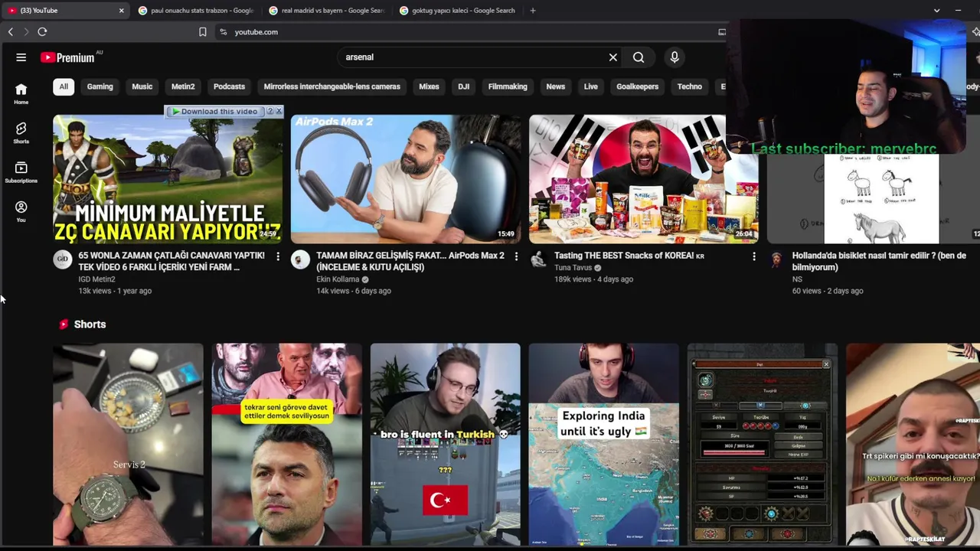Select the News filter chip
This screenshot has height=551, width=980.
click(556, 86)
